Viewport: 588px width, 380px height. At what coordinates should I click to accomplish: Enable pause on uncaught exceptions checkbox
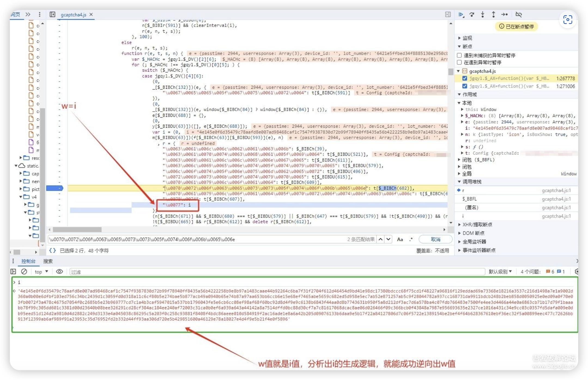459,55
